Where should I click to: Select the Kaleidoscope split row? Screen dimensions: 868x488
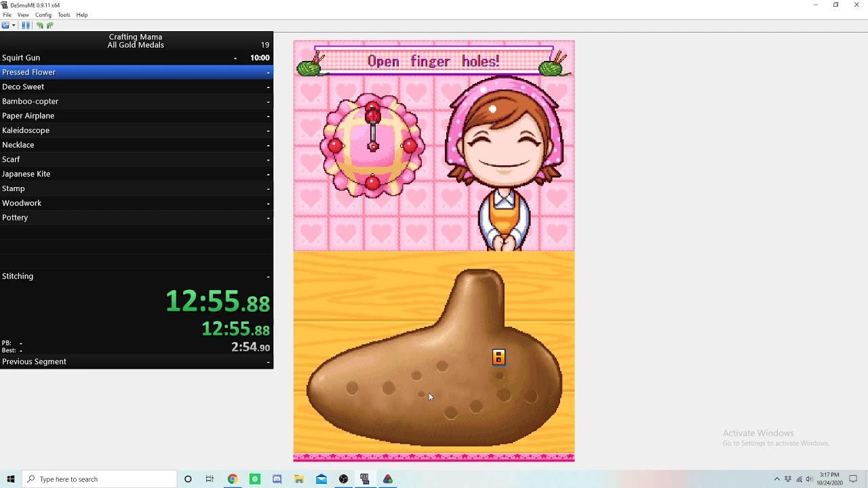[136, 130]
